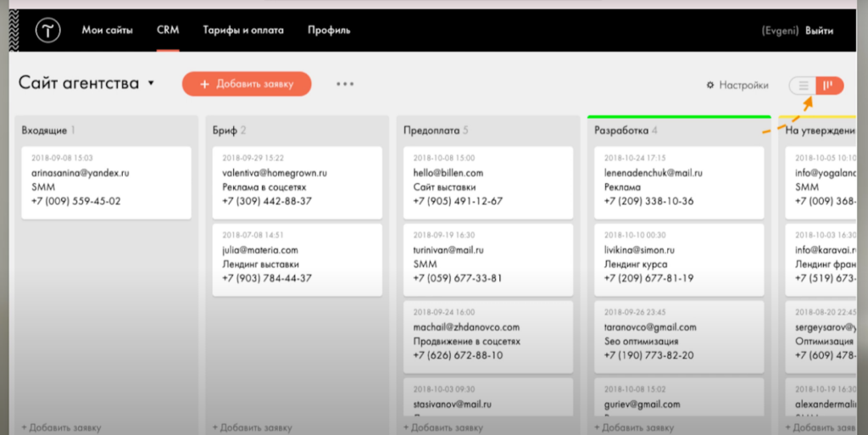Open Настройки settings with gear icon

[737, 85]
